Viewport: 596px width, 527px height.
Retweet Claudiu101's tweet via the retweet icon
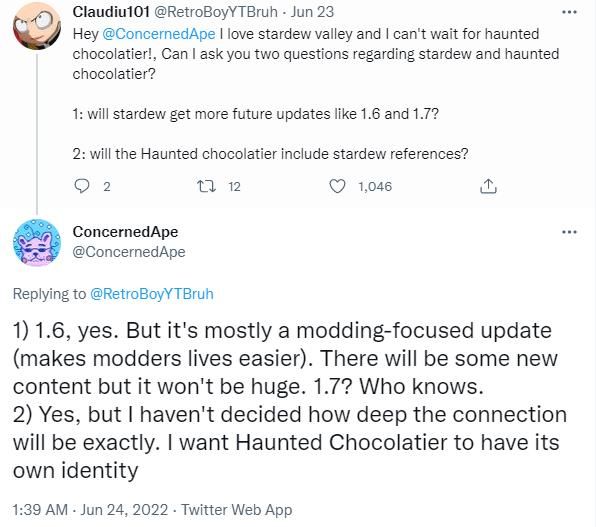point(206,186)
